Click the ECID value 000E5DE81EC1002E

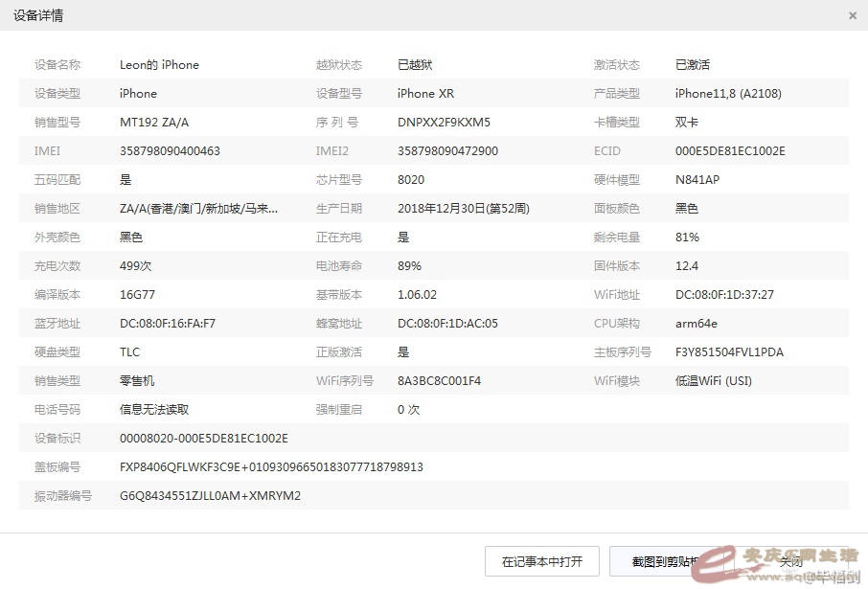click(730, 151)
